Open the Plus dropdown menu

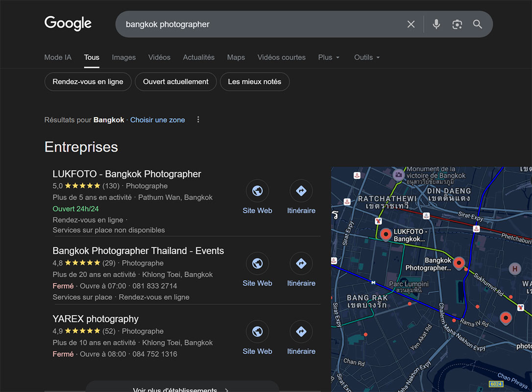pyautogui.click(x=329, y=57)
